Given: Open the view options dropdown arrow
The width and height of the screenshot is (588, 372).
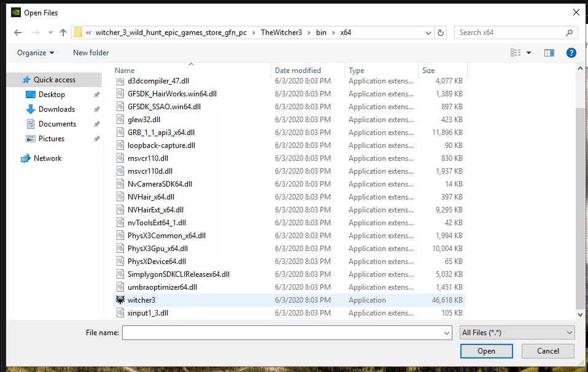Looking at the screenshot, I should 529,53.
